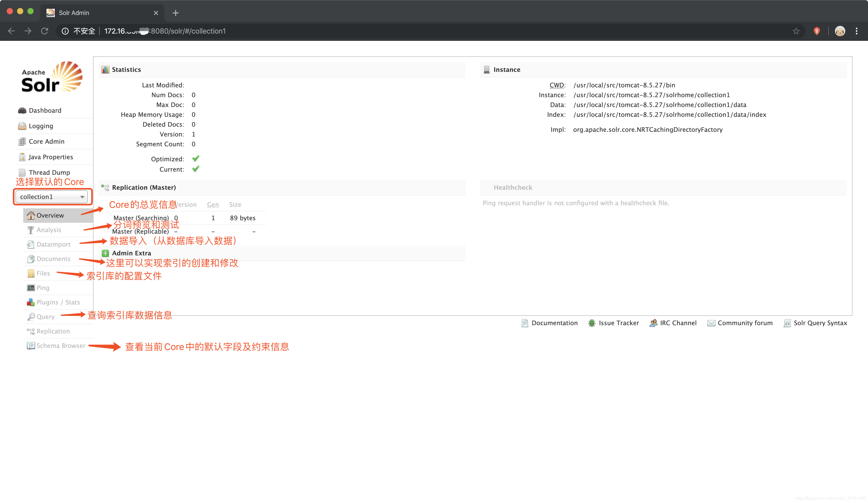Open a new browser tab
Image resolution: width=868 pixels, height=503 pixels.
176,13
